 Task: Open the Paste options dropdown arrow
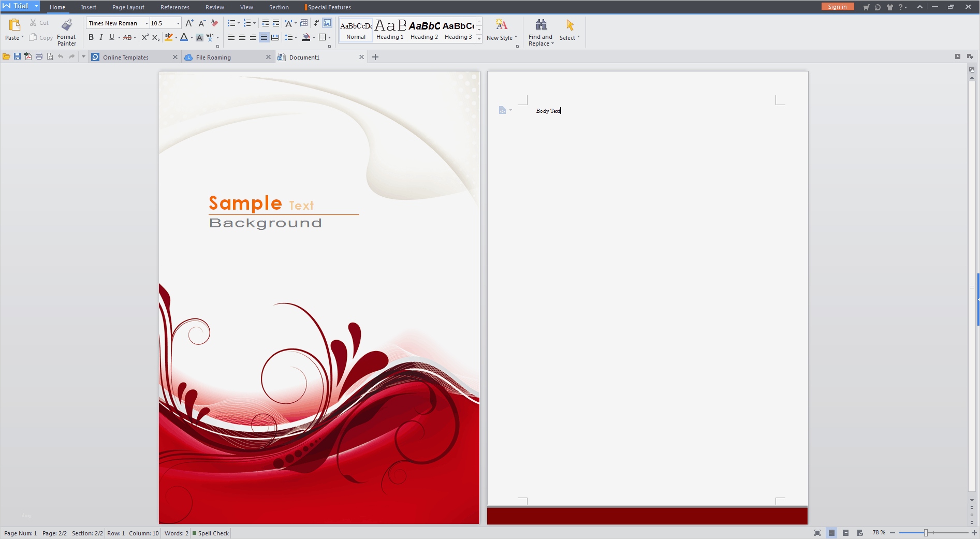tap(22, 37)
